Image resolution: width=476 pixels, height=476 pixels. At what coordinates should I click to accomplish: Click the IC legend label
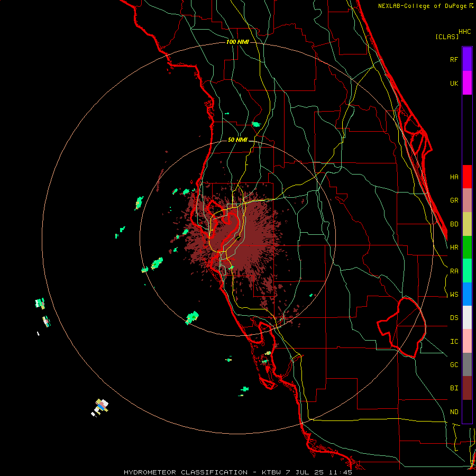coord(454,341)
